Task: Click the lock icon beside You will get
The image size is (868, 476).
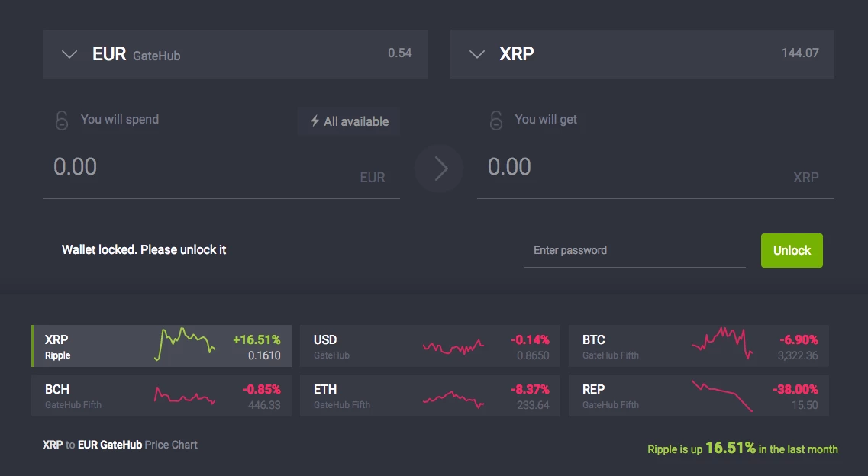Action: [x=496, y=120]
